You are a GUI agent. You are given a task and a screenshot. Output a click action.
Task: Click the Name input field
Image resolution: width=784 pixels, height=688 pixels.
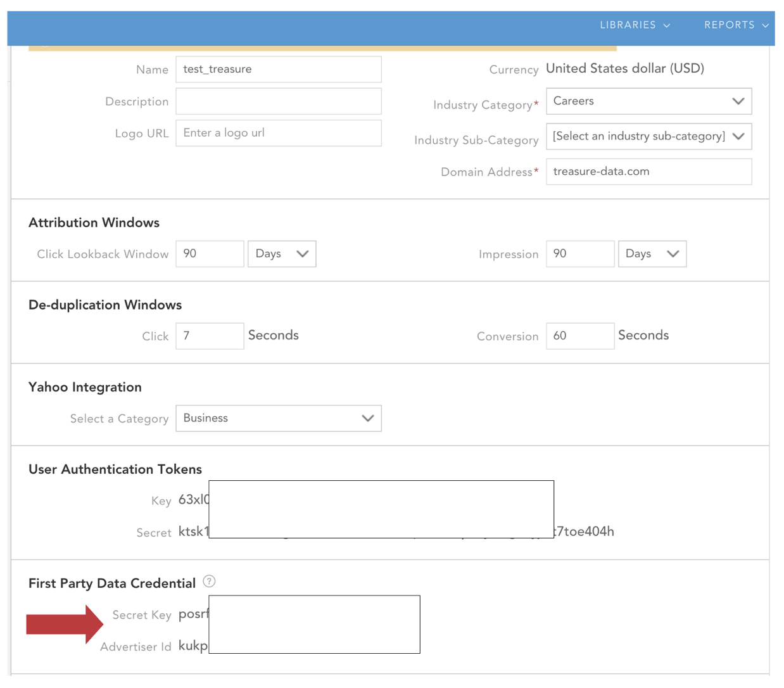point(278,70)
